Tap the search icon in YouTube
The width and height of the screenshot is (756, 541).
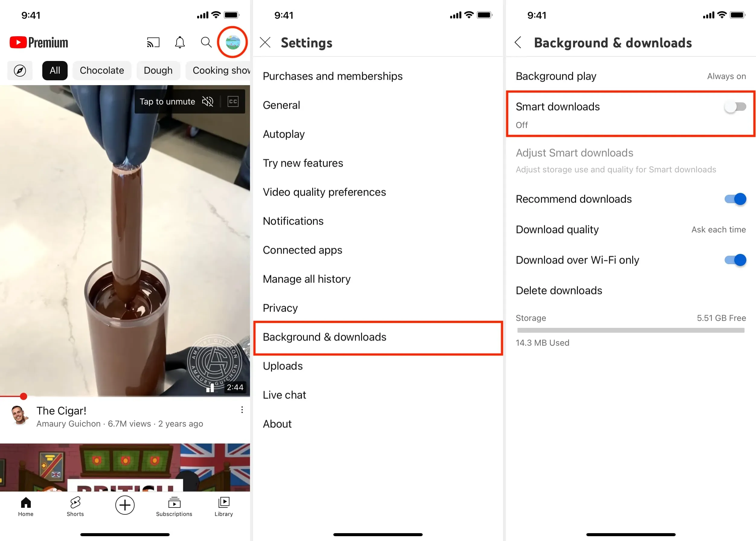[x=206, y=42]
